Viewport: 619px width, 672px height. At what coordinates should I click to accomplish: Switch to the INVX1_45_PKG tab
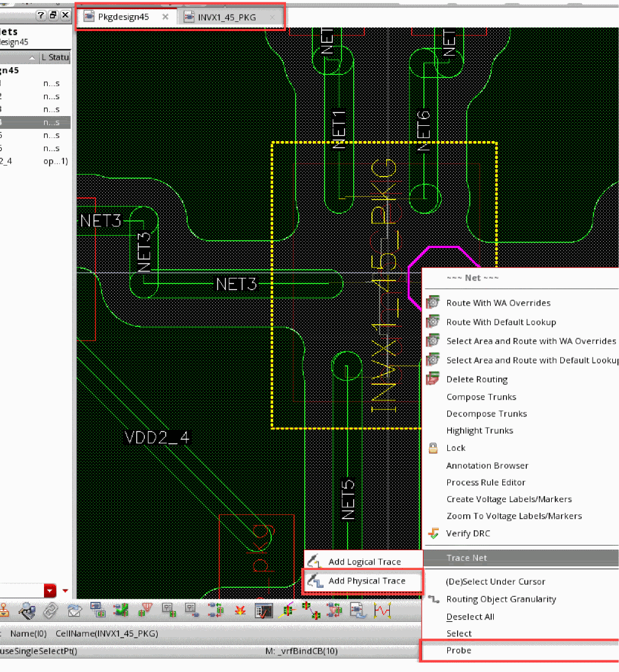227,17
